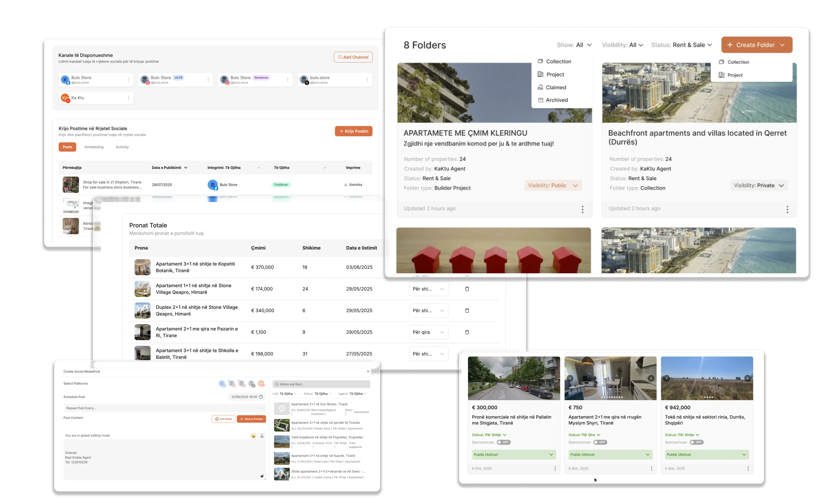
Task: Open the Visibility: All filter in Folders
Action: pyautogui.click(x=622, y=45)
